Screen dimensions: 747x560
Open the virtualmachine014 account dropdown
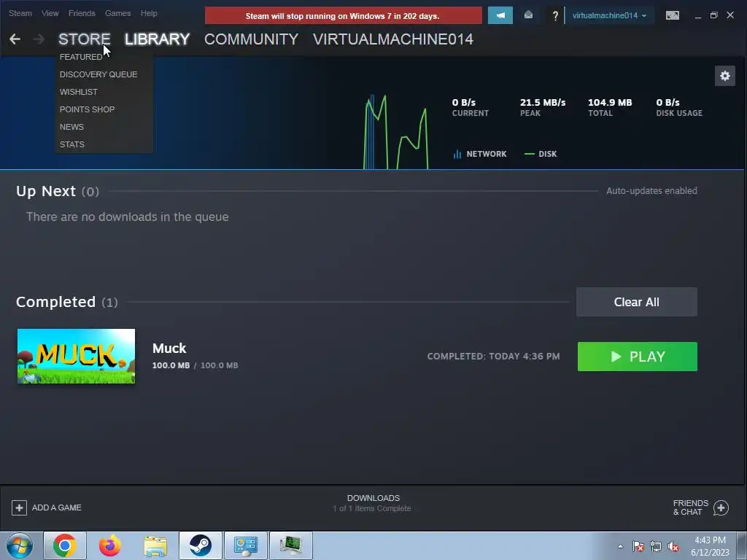tap(609, 15)
